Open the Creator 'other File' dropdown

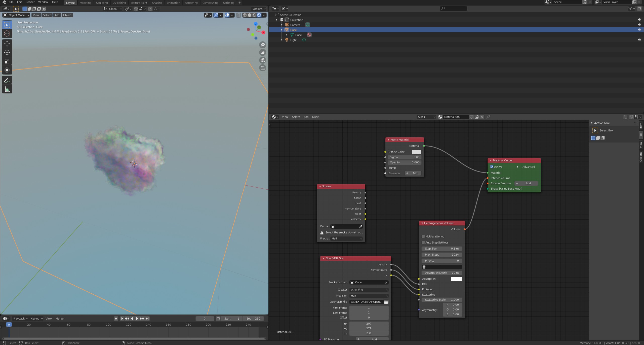tap(369, 290)
